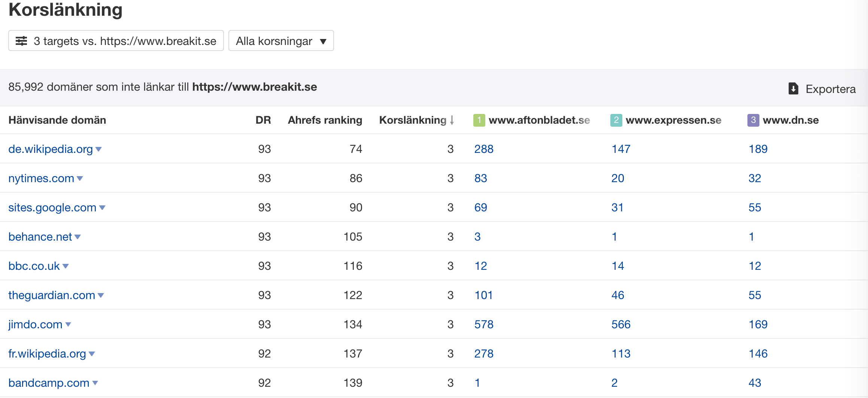
Task: Click the Exportera download icon
Action: point(793,89)
